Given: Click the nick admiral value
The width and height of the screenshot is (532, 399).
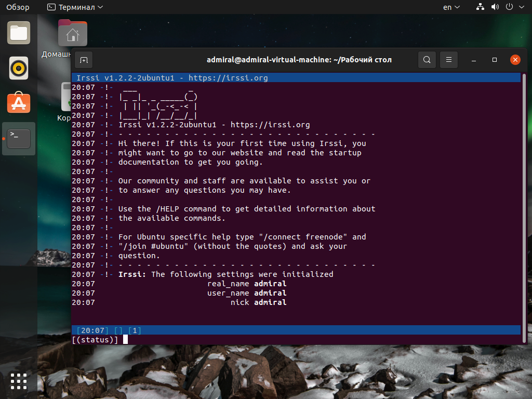Looking at the screenshot, I should [x=270, y=302].
